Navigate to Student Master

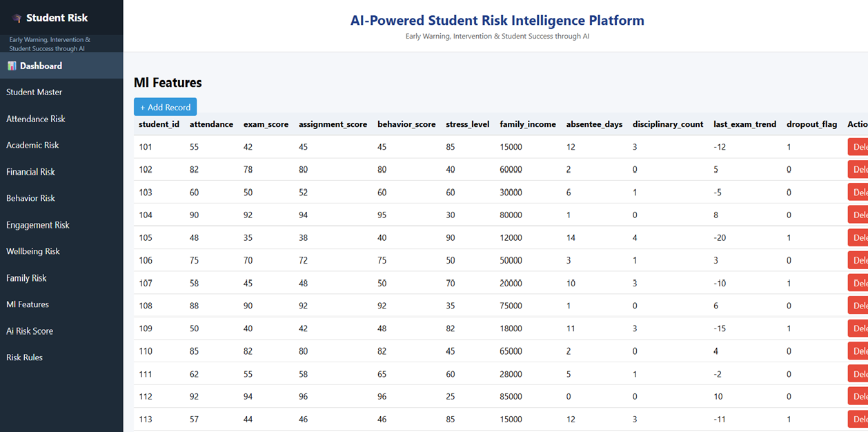[34, 92]
